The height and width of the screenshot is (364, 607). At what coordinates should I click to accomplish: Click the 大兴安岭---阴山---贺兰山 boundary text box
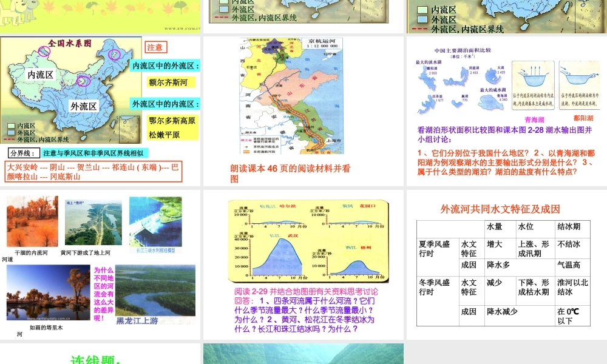coord(93,172)
